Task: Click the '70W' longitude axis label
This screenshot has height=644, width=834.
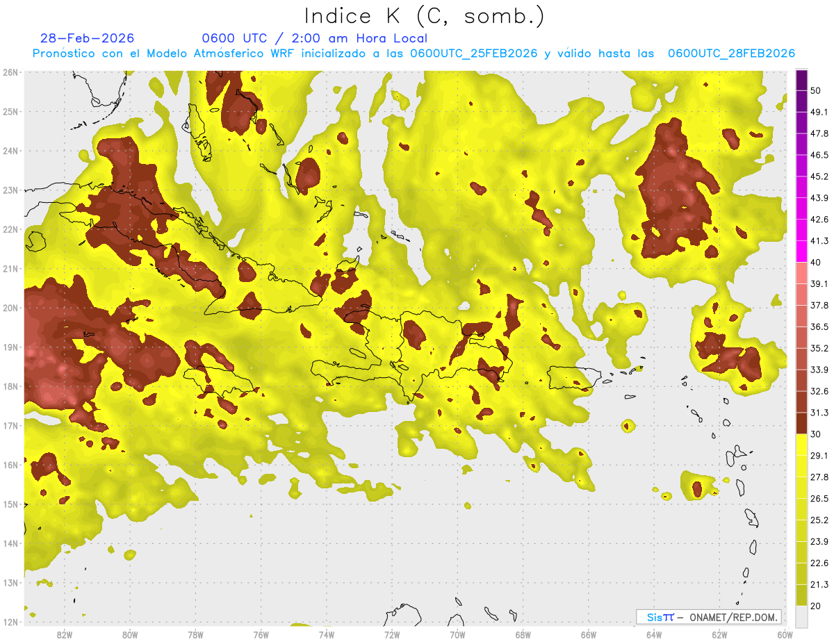Action: pos(457,635)
